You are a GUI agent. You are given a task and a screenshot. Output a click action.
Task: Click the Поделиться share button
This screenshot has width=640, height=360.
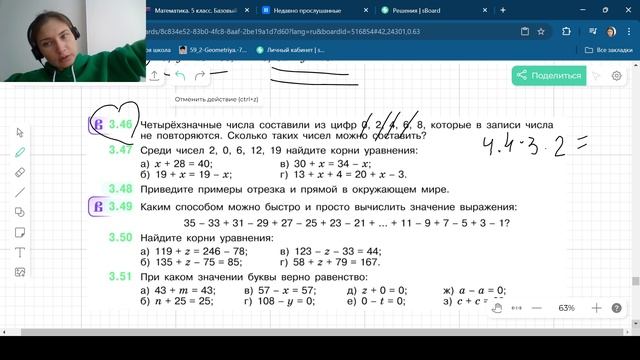click(x=549, y=76)
